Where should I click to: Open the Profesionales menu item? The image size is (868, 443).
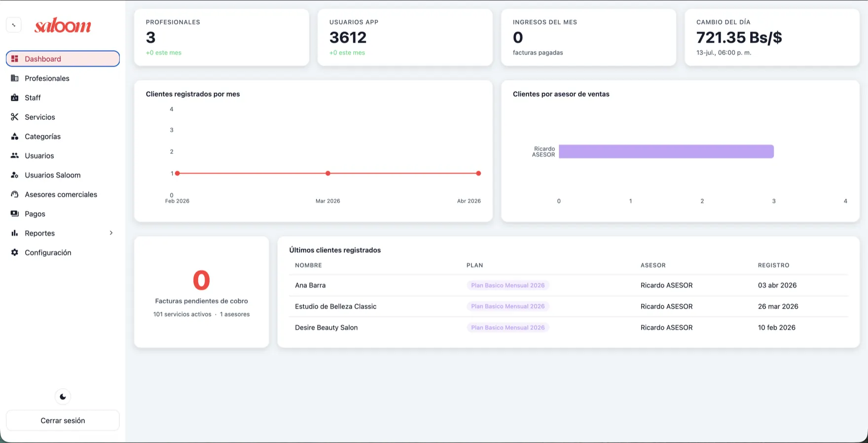point(63,78)
